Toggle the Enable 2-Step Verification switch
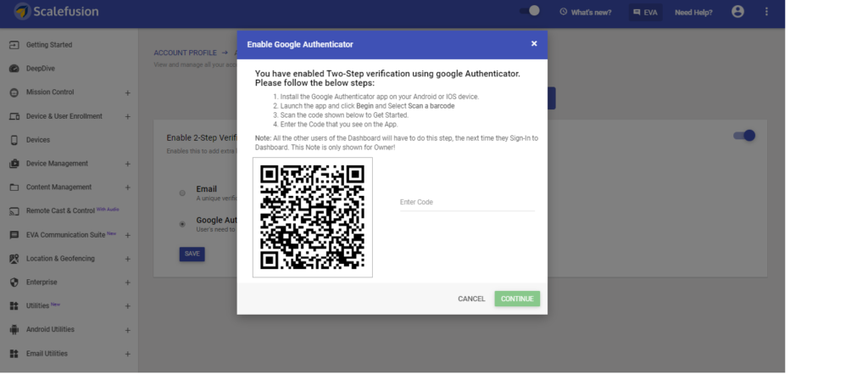The image size is (868, 375). coord(744,136)
